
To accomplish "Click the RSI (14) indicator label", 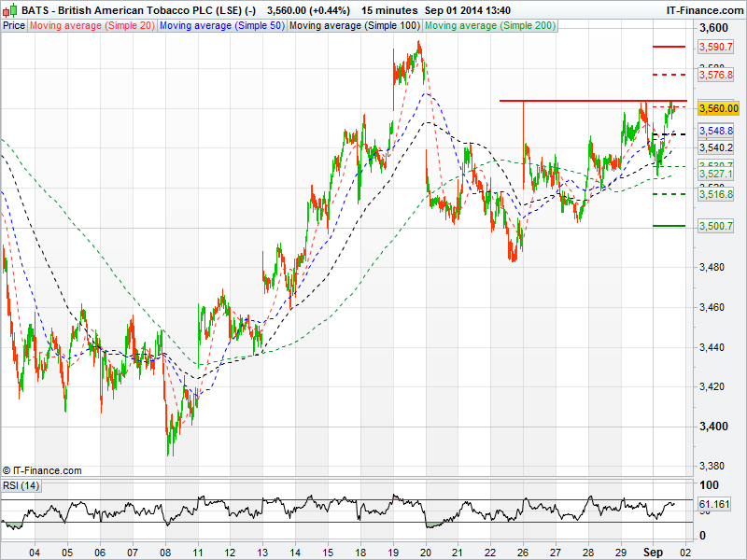I will pyautogui.click(x=21, y=485).
